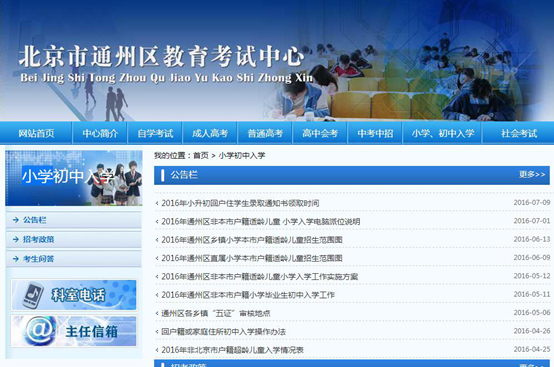Open the 高中会考 menu item

pyautogui.click(x=320, y=133)
